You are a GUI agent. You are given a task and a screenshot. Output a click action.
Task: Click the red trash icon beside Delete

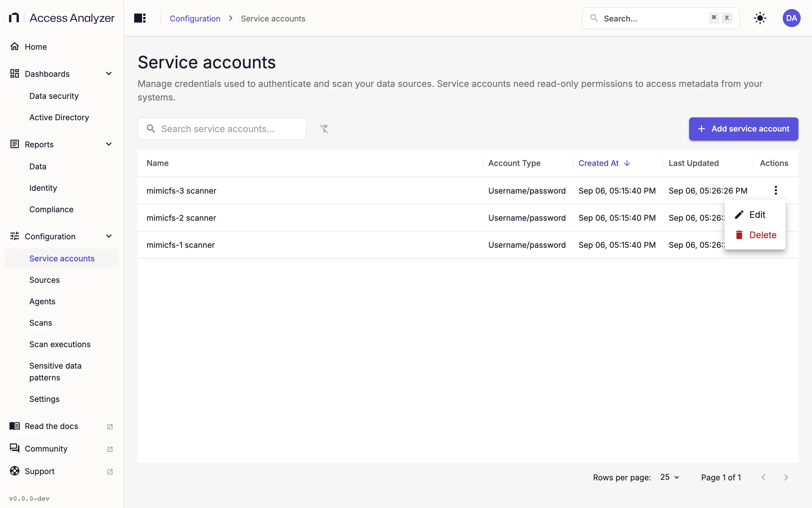[739, 235]
